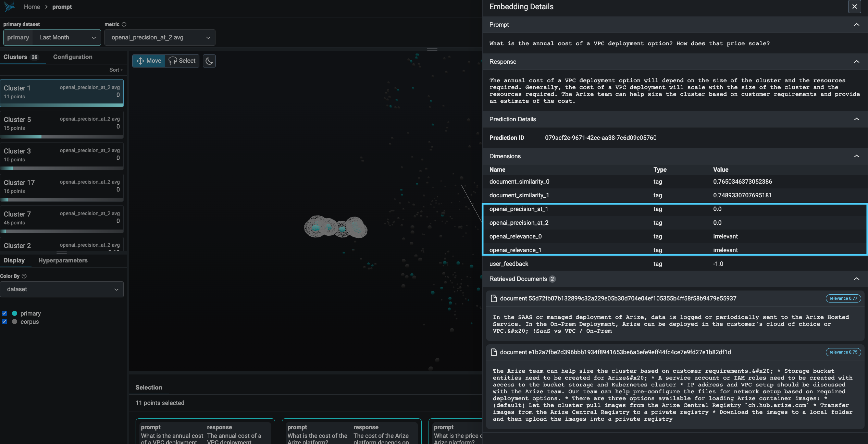868x444 pixels.
Task: Collapse the Prediction Details section
Action: pos(857,119)
